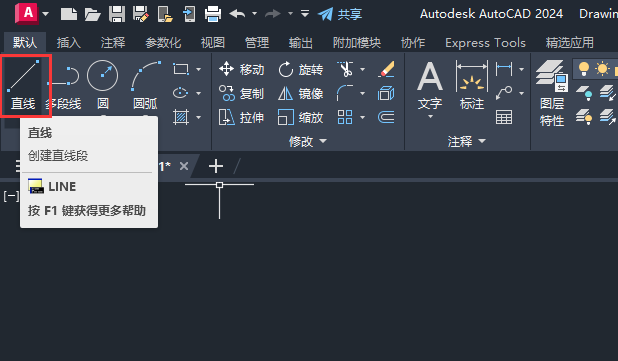Expand the ellipse tool dropdown arrow
This screenshot has height=361, width=618.
(198, 93)
